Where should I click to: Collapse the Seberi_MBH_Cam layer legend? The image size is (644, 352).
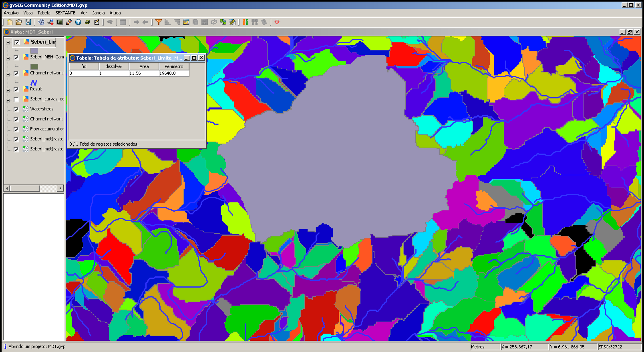coord(8,58)
